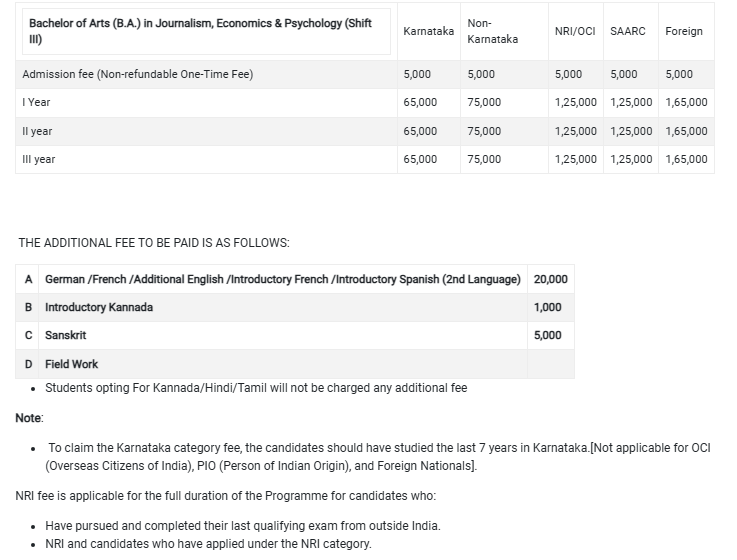Select the Foreign column header

(684, 32)
